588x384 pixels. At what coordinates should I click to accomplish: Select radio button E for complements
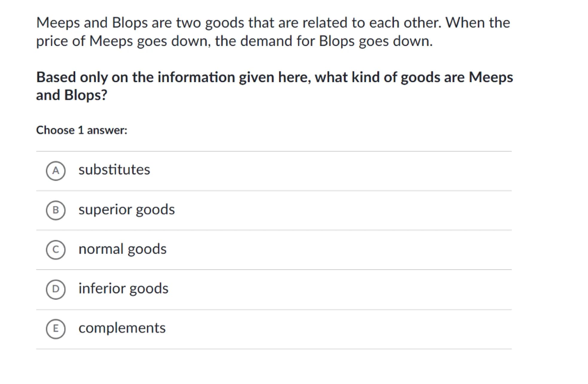tap(56, 329)
